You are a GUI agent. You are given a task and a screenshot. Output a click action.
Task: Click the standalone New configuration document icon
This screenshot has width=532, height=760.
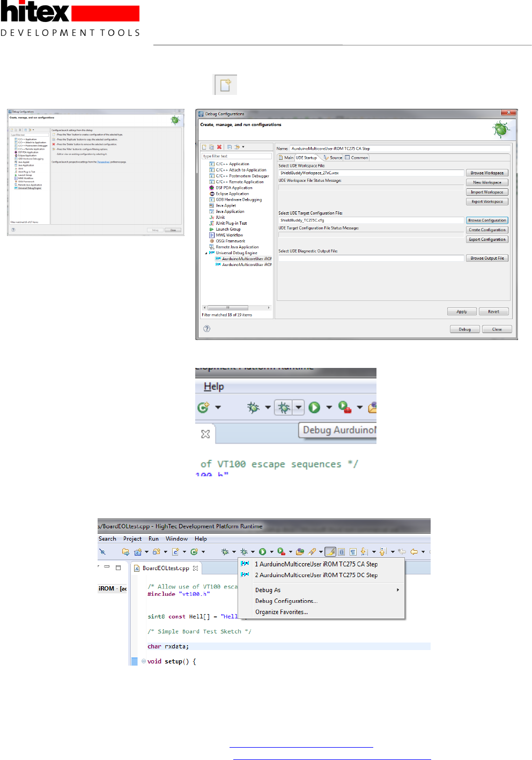point(225,85)
